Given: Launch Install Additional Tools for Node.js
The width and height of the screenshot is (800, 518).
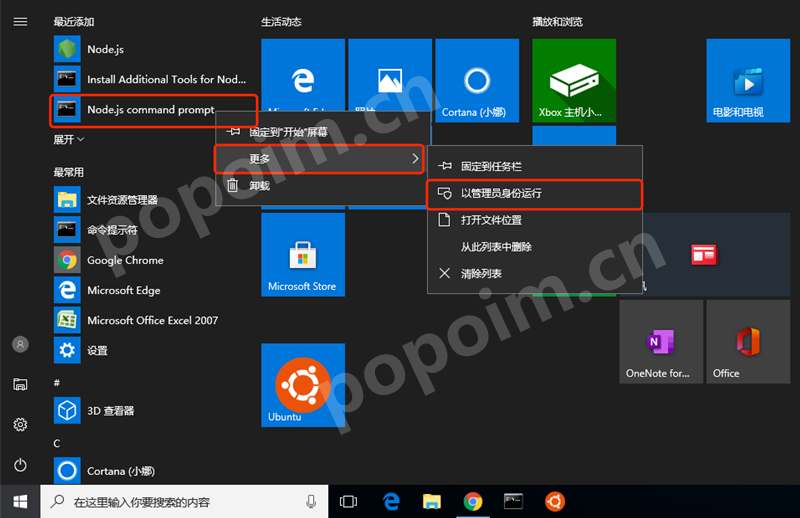Looking at the screenshot, I should (x=153, y=80).
